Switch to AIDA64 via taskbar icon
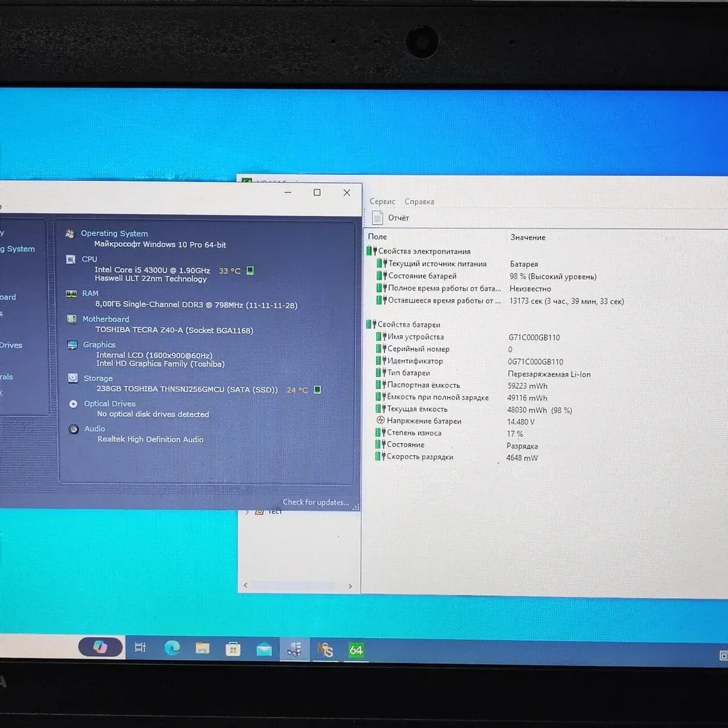Viewport: 728px width, 728px height. click(356, 650)
